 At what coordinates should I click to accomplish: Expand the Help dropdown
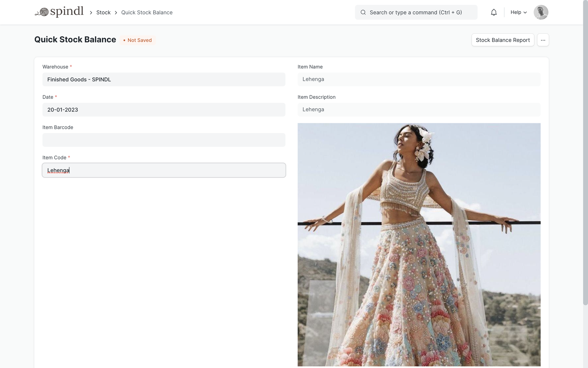(x=519, y=12)
